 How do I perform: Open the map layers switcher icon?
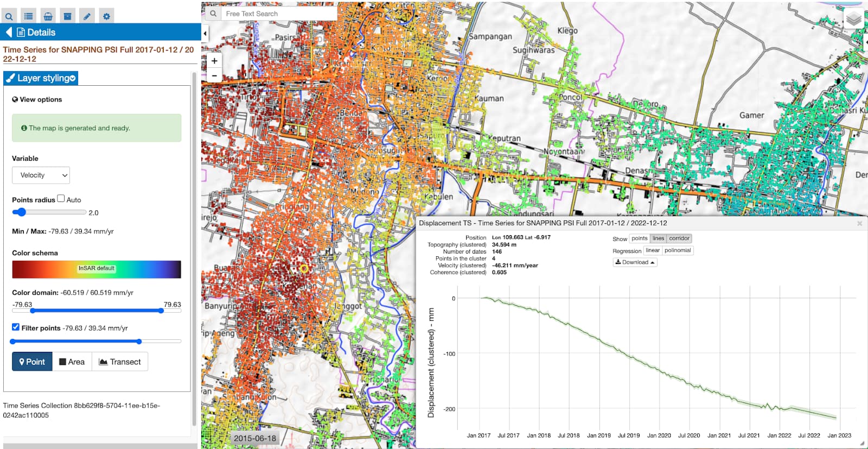point(853,20)
